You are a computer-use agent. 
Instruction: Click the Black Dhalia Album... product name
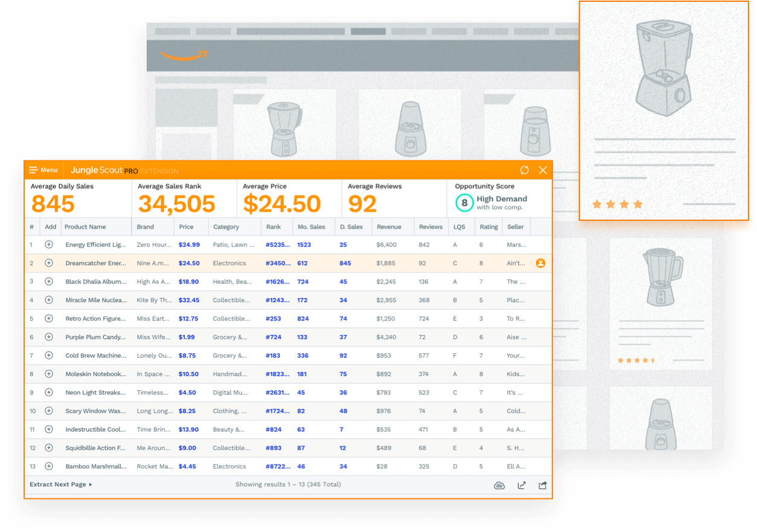click(96, 282)
